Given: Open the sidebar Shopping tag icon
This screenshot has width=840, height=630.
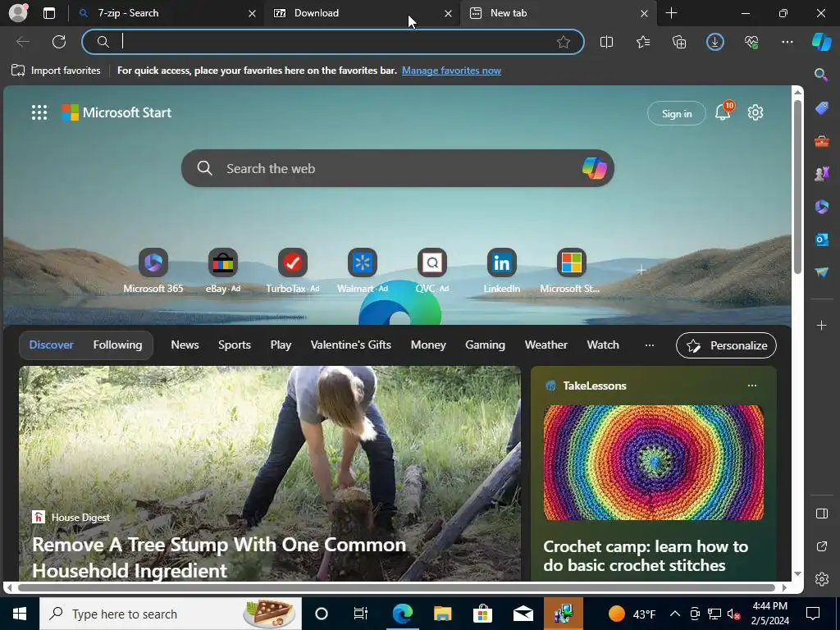Looking at the screenshot, I should (x=821, y=108).
